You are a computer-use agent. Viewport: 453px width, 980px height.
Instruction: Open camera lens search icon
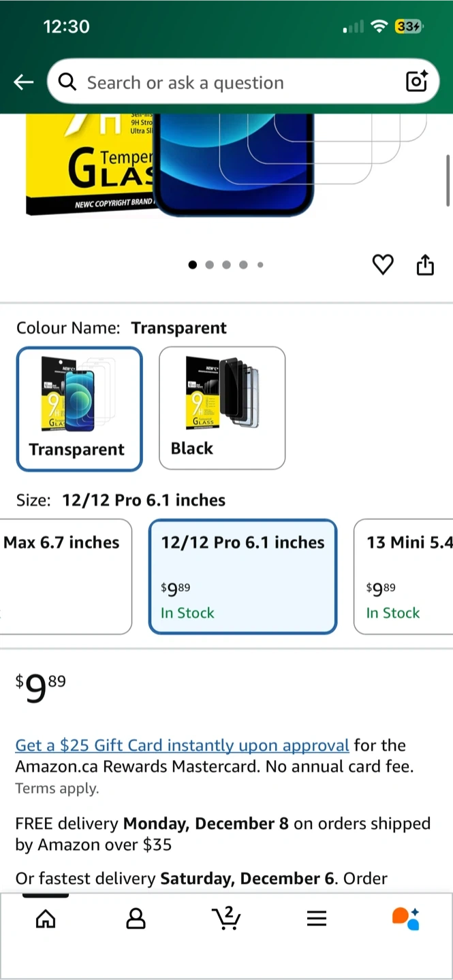tap(416, 82)
